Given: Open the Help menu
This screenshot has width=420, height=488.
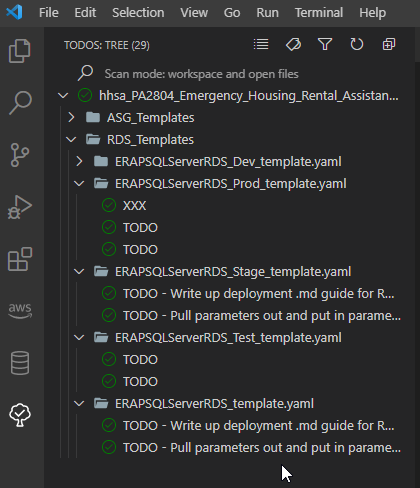Looking at the screenshot, I should coord(372,13).
